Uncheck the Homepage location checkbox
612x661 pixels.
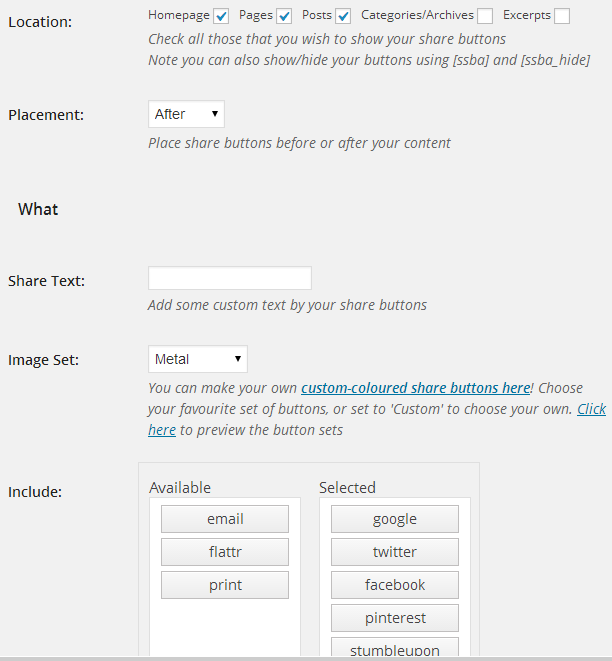(221, 16)
